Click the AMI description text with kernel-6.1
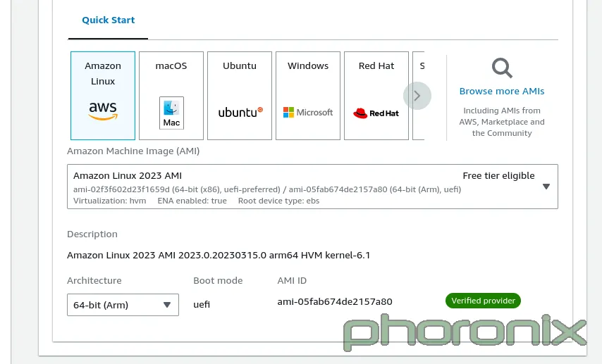The image size is (602, 364). 219,255
